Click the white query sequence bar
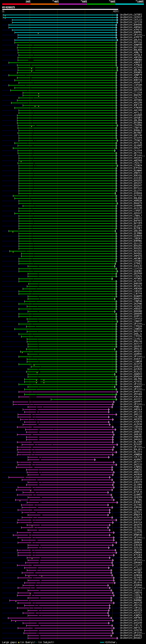 [60, 9]
